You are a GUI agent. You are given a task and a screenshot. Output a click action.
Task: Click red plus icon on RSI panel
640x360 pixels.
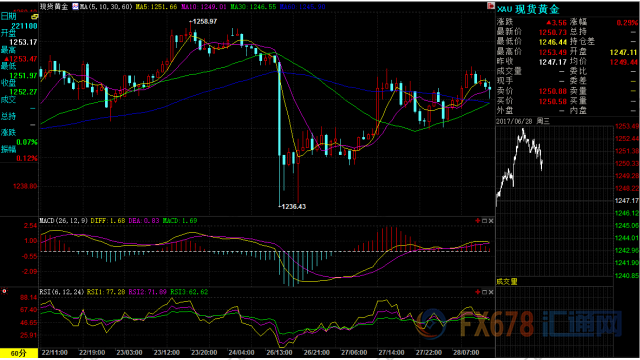pos(478,292)
